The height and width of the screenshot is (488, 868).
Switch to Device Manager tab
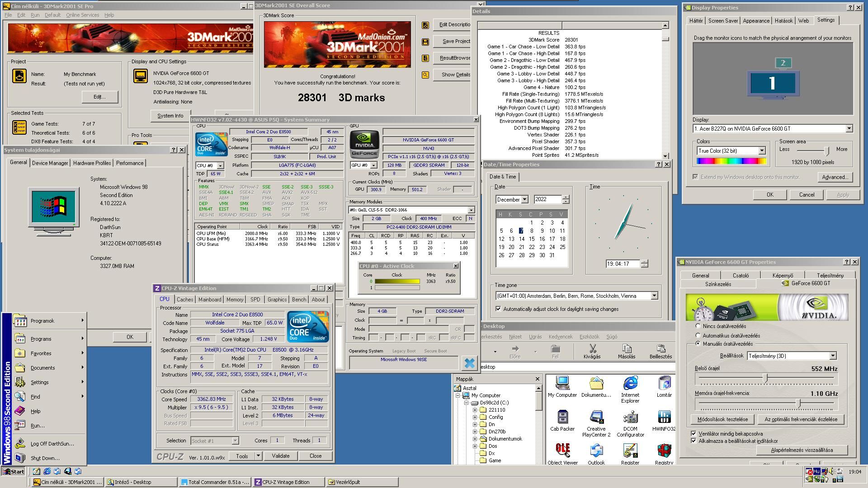(50, 163)
